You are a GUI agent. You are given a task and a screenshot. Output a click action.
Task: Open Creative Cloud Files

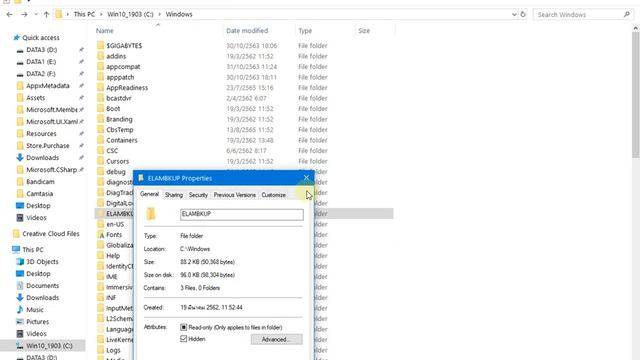click(51, 234)
